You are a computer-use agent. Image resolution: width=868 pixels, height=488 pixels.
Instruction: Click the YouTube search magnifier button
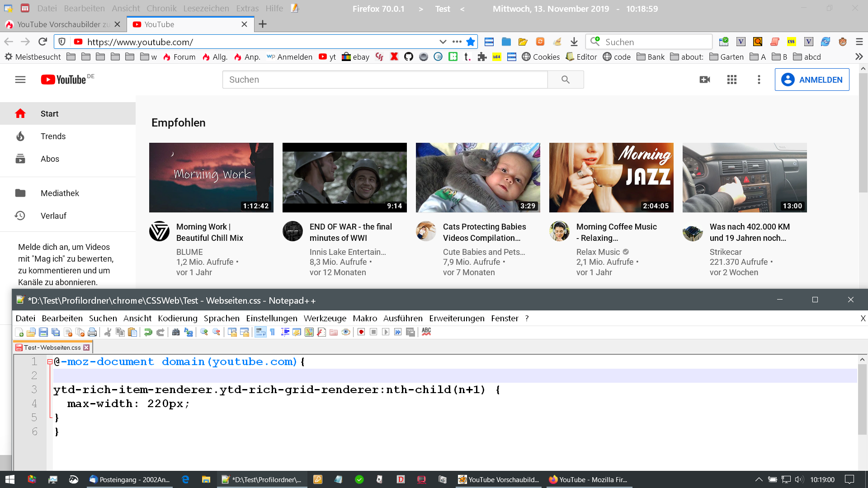click(x=565, y=80)
